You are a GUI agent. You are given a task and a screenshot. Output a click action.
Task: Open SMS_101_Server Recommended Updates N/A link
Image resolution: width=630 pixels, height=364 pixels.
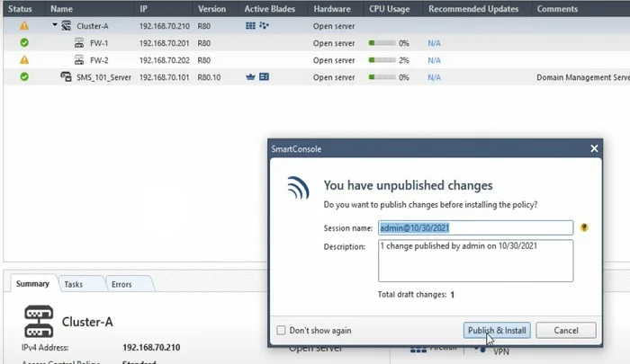434,77
